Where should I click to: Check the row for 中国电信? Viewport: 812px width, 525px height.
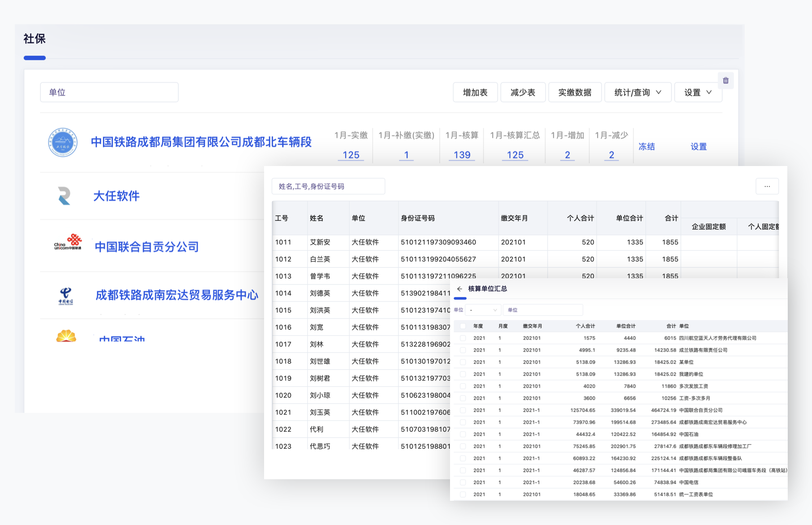point(463,483)
